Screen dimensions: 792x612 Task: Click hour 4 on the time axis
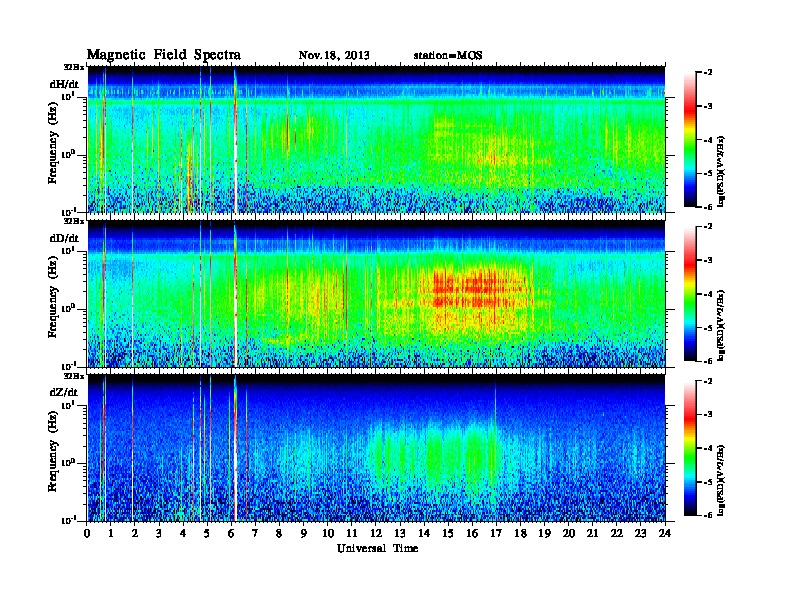click(x=183, y=534)
